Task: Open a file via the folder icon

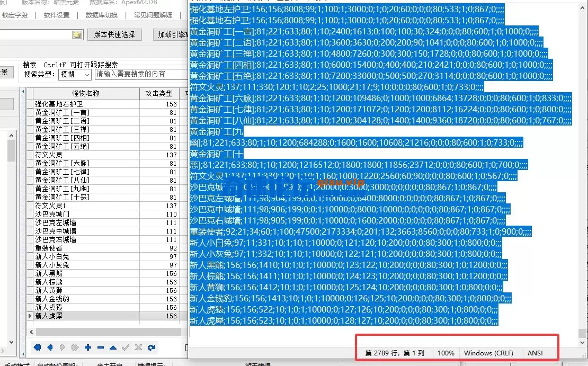Action: coord(76,33)
